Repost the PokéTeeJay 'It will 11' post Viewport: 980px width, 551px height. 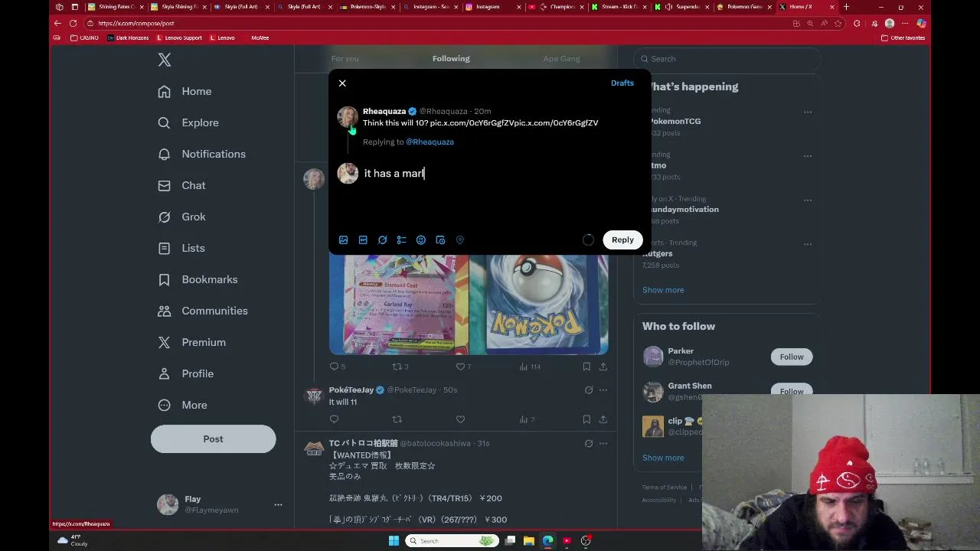click(x=397, y=419)
